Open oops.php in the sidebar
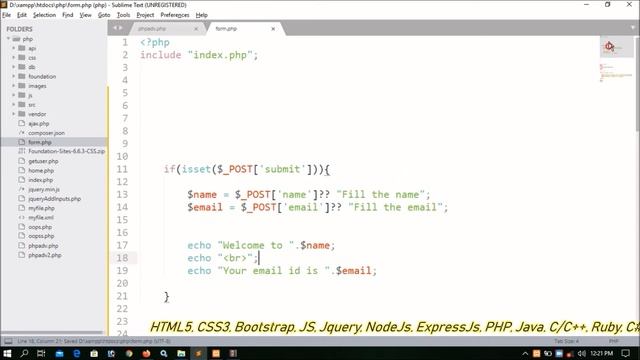 pos(40,227)
